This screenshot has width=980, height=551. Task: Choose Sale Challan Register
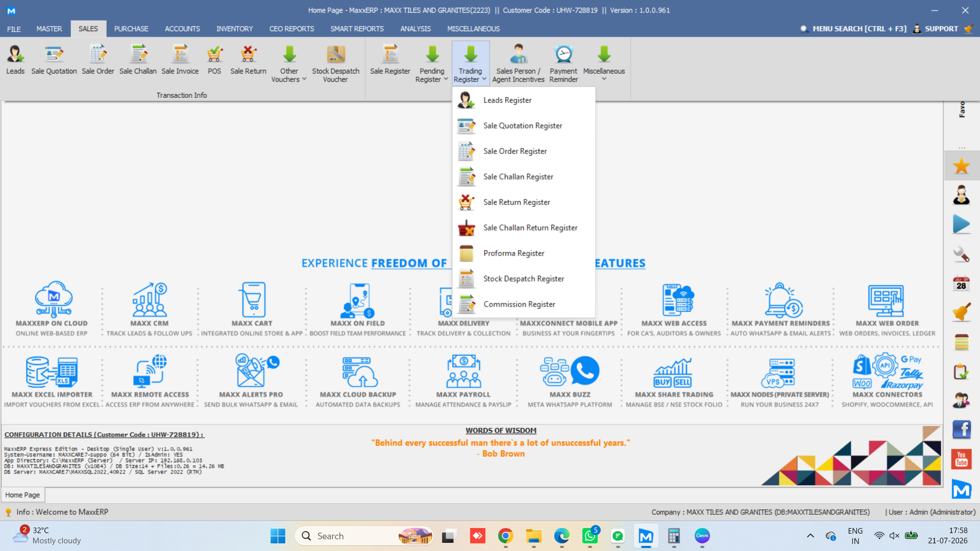524,177
